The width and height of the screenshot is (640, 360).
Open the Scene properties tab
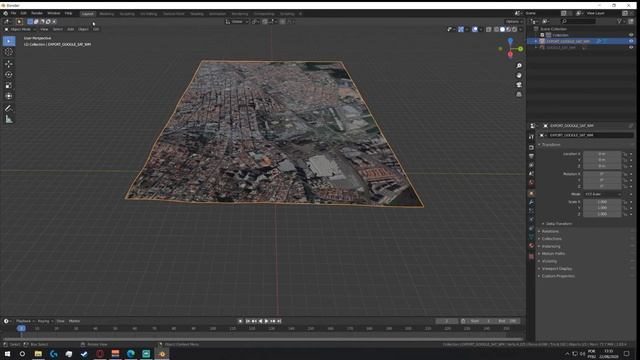coord(531,174)
